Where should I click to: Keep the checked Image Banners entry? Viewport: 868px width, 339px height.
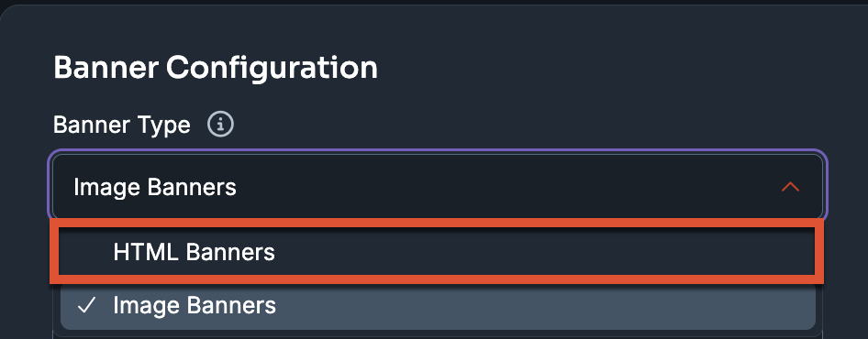(x=438, y=305)
